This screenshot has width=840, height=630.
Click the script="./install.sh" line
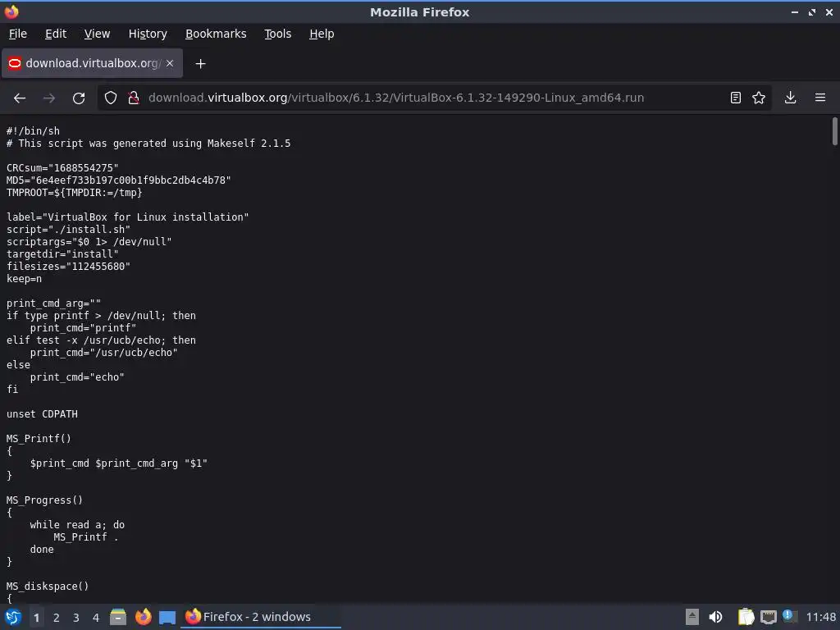[68, 230]
